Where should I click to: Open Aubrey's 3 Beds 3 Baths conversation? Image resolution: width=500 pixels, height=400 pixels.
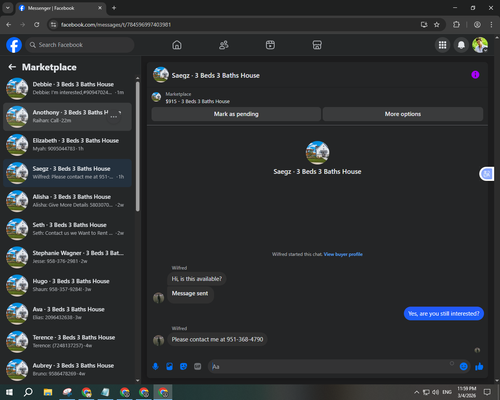tap(67, 369)
